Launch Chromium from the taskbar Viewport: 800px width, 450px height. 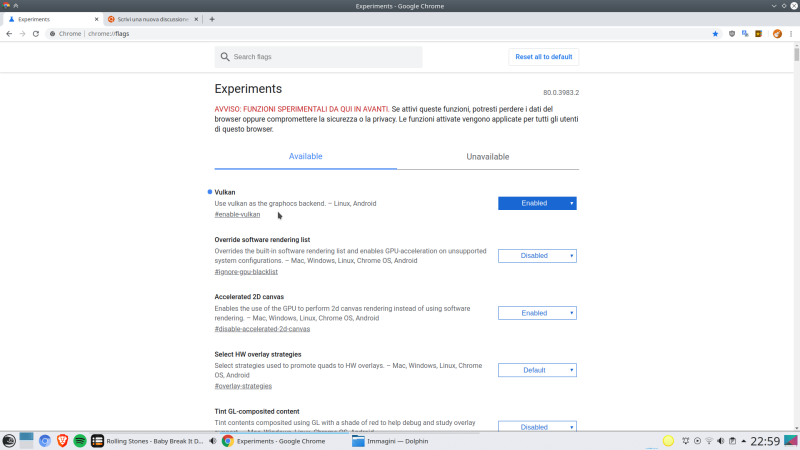pyautogui.click(x=45, y=441)
